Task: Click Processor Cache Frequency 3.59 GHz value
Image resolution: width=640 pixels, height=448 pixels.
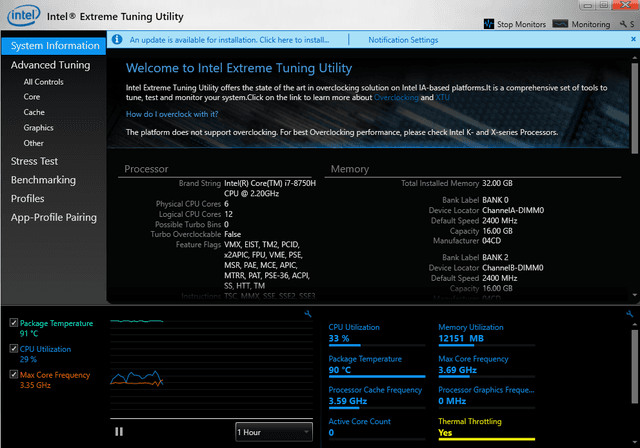Action: click(348, 401)
